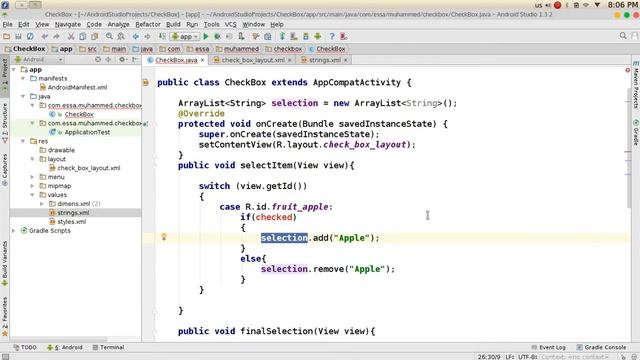Click the help question mark icon

(332, 37)
